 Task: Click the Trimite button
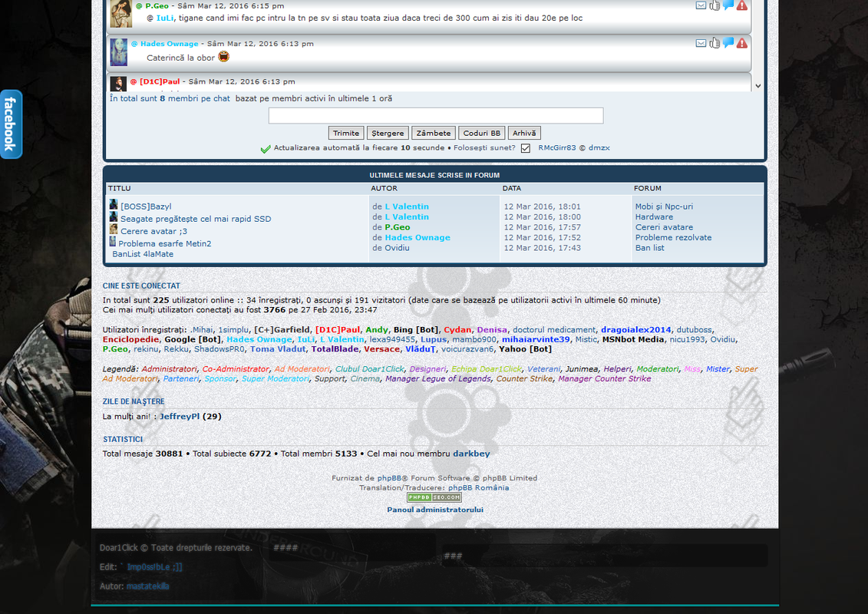(346, 134)
